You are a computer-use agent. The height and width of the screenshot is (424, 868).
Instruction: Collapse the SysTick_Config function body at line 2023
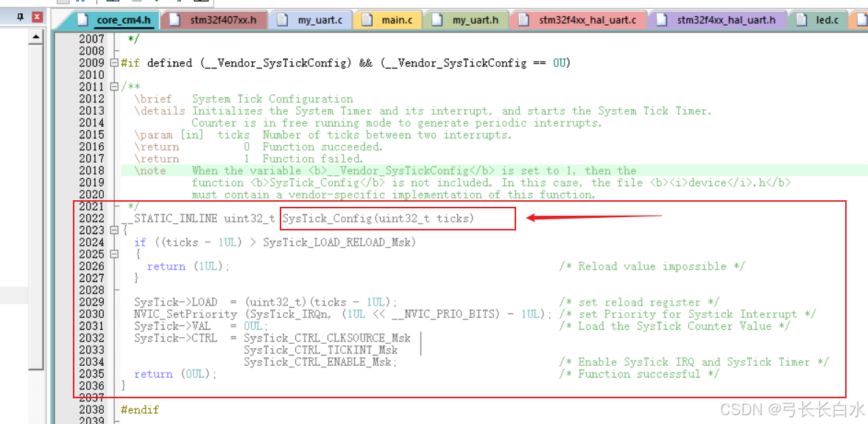116,230
